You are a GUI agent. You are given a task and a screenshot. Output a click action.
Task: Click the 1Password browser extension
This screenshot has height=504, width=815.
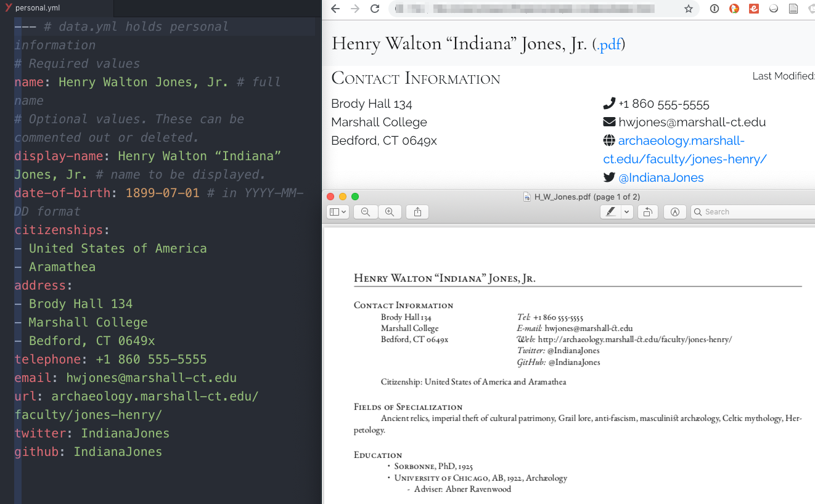(x=715, y=9)
